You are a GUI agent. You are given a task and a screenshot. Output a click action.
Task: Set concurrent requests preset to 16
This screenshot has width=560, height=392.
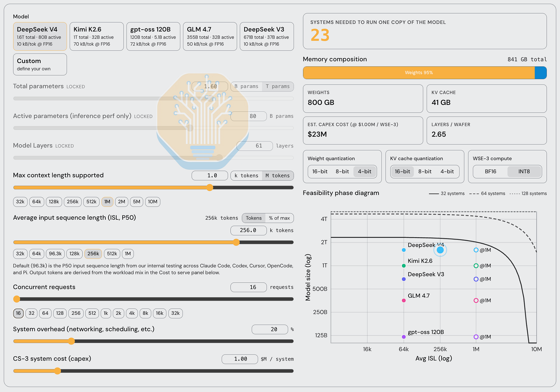tap(18, 313)
